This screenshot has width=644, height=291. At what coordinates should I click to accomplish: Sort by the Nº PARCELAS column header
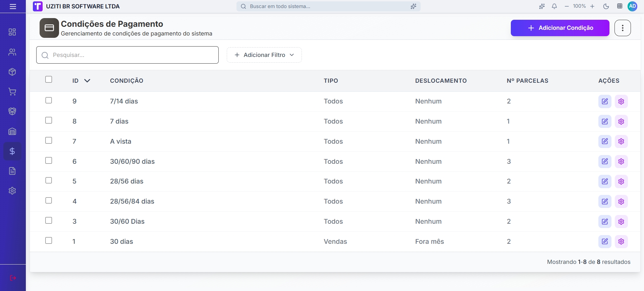527,81
